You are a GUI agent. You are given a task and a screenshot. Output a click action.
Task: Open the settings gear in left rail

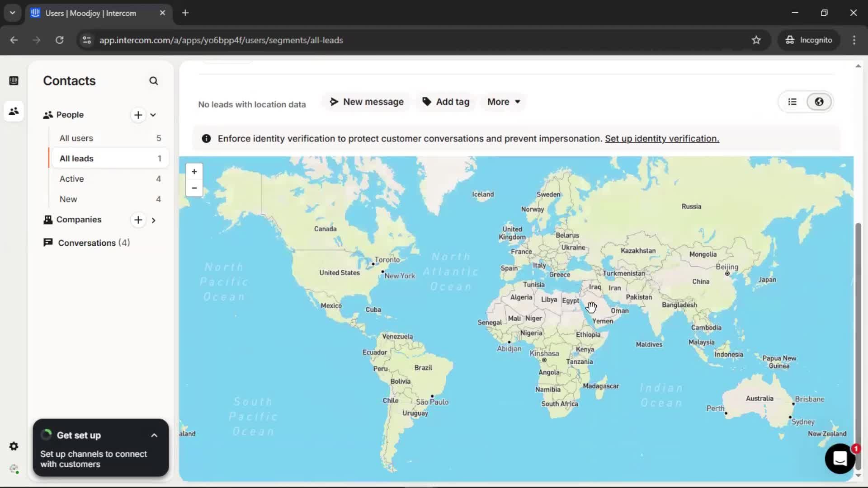(x=14, y=446)
